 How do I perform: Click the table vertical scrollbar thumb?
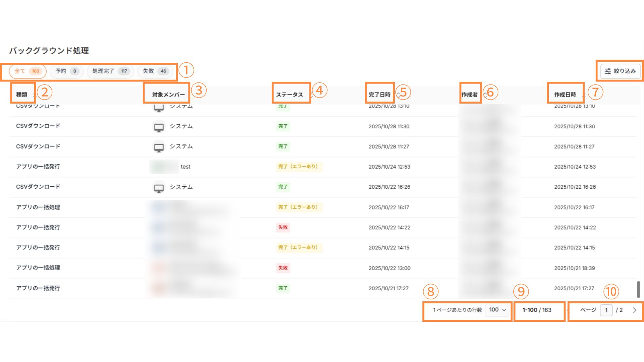click(638, 289)
